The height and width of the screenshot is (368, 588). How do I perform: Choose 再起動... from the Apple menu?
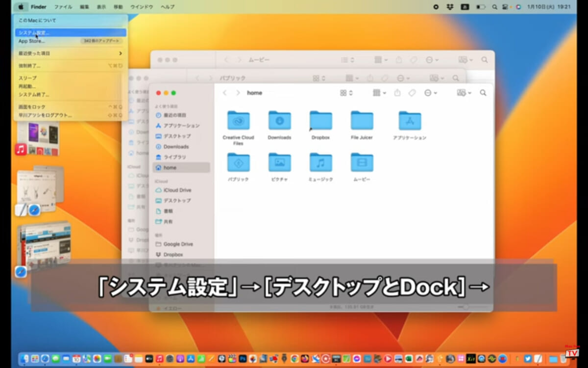point(71,86)
